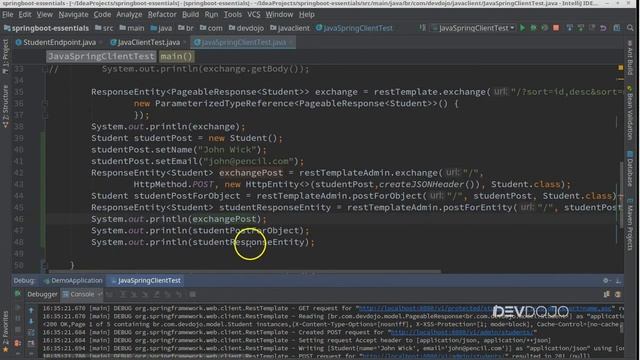Click Resume Program icon in debug sidebar
This screenshot has height=360, width=640.
click(18, 307)
